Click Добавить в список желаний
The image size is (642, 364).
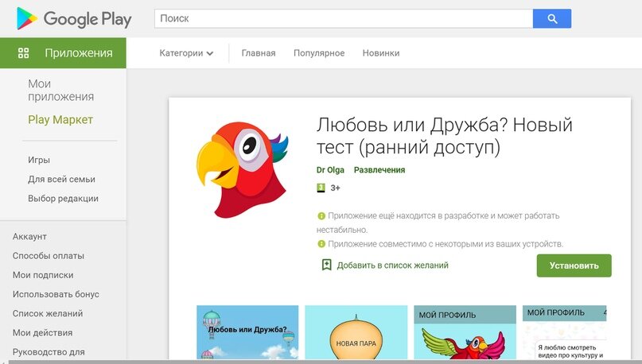[x=392, y=265]
